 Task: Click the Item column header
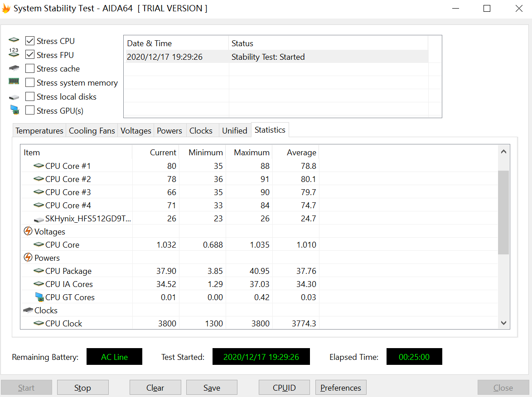point(76,152)
